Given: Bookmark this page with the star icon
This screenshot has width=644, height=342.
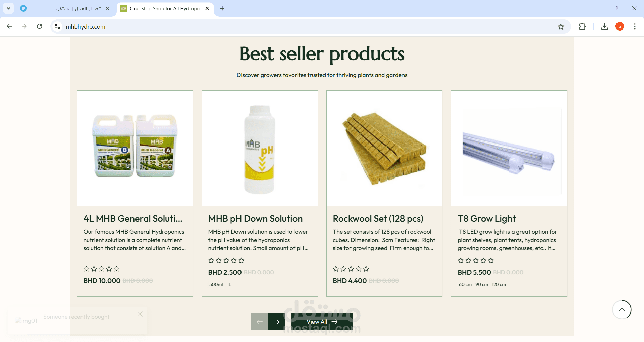Looking at the screenshot, I should click(x=561, y=26).
